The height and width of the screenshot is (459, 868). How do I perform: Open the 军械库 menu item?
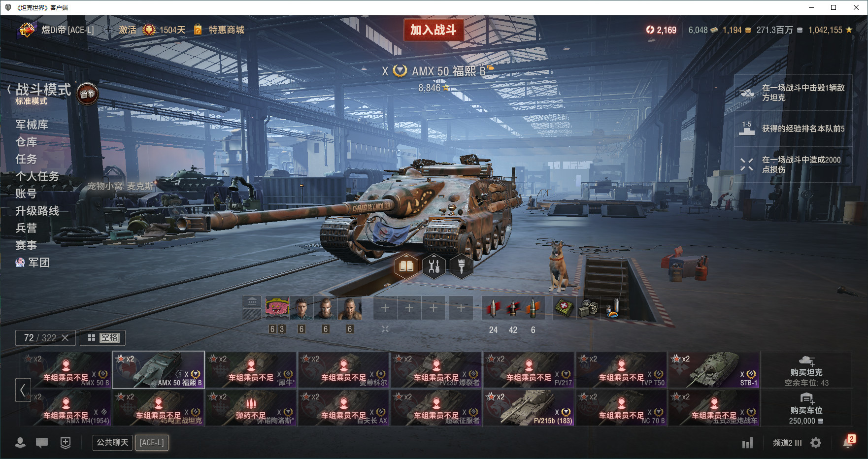pyautogui.click(x=32, y=125)
